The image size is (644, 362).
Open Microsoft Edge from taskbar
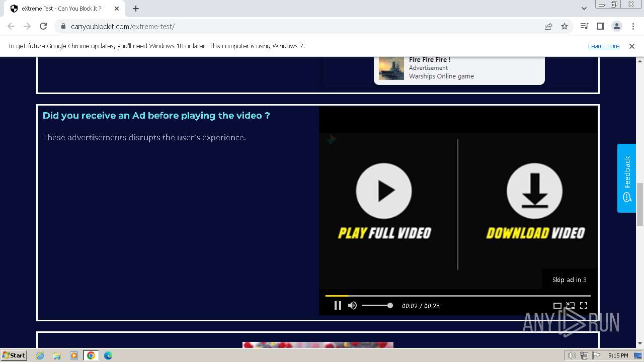(x=108, y=355)
